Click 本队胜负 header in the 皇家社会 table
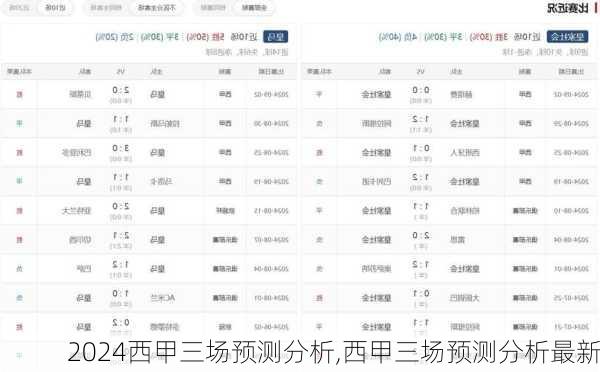 coord(319,71)
